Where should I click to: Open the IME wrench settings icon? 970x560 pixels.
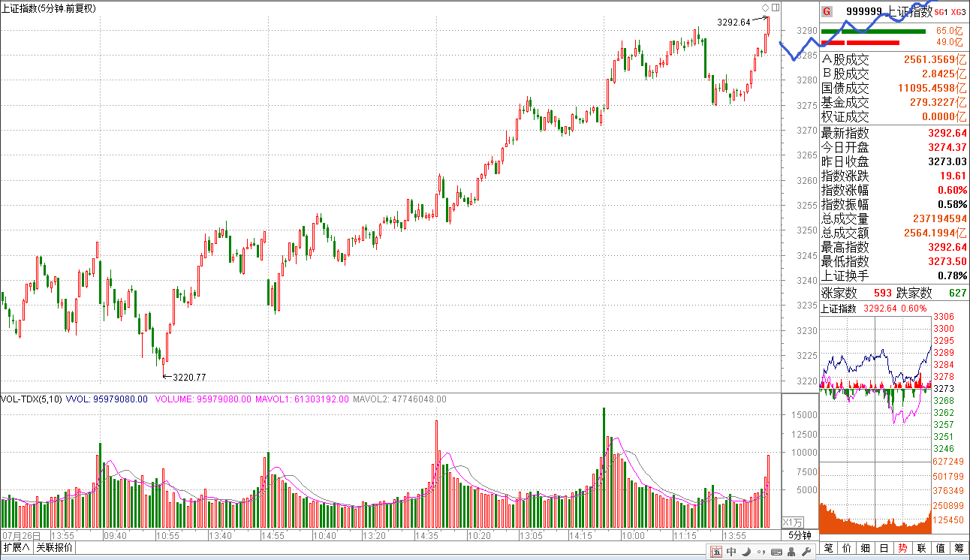pyautogui.click(x=806, y=552)
